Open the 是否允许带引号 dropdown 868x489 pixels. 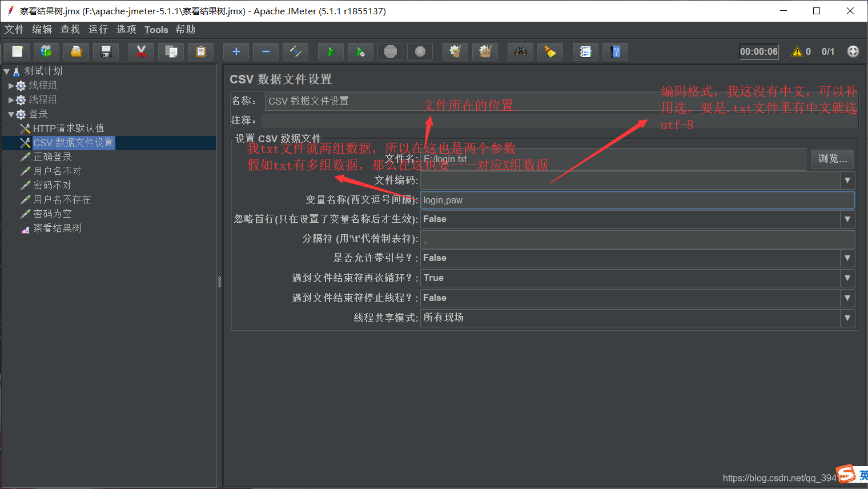pos(847,258)
